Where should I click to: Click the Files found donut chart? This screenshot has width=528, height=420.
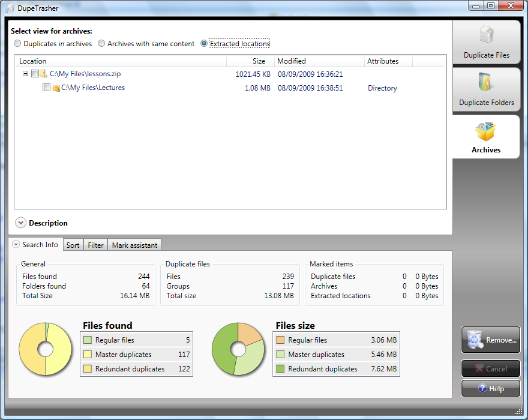coord(46,349)
